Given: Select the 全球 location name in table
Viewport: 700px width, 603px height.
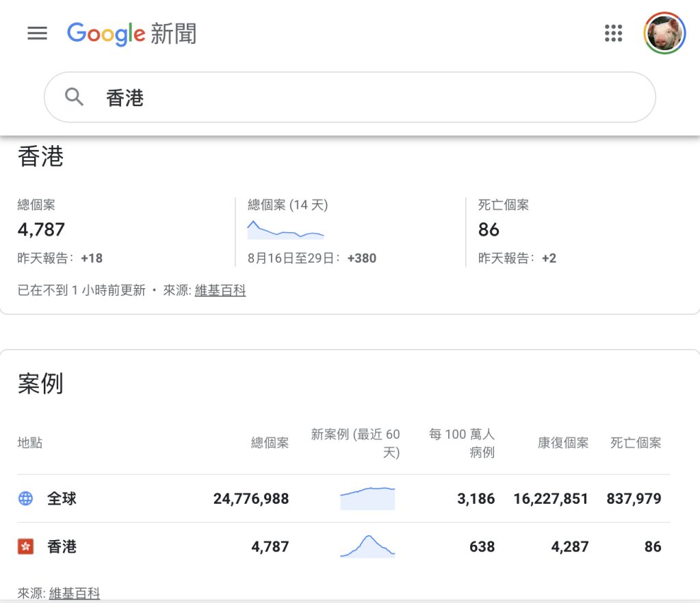Looking at the screenshot, I should click(x=62, y=498).
